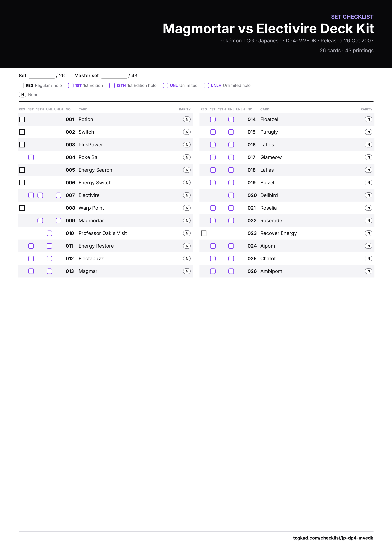The width and height of the screenshot is (392, 555).
Task: Check the Unlimited box for Professor Oak's Visit
Action: [x=49, y=233]
